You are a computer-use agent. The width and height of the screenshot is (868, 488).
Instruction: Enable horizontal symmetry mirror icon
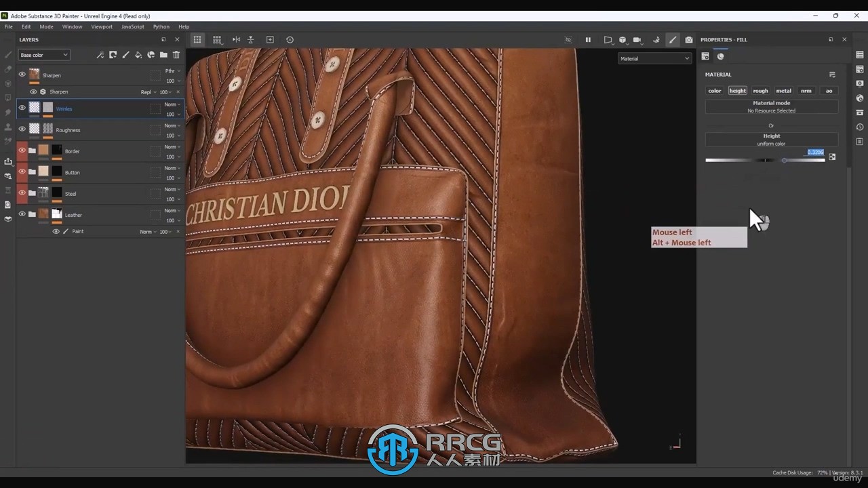(236, 40)
